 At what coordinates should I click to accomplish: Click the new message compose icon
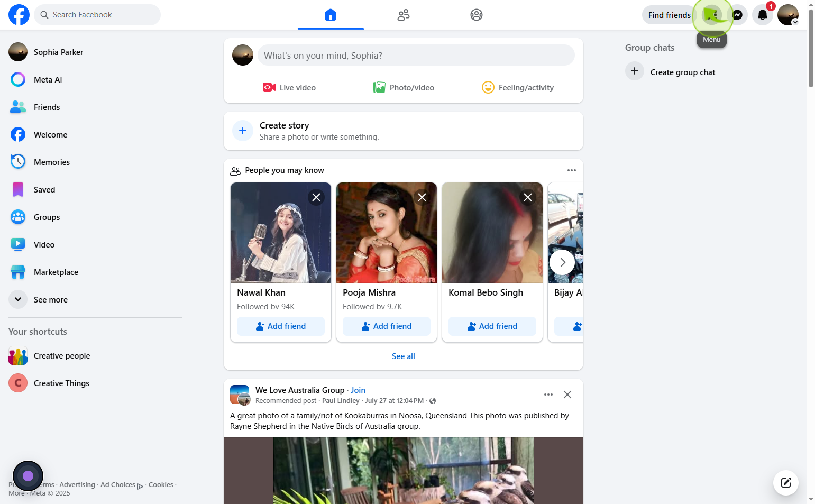click(786, 482)
